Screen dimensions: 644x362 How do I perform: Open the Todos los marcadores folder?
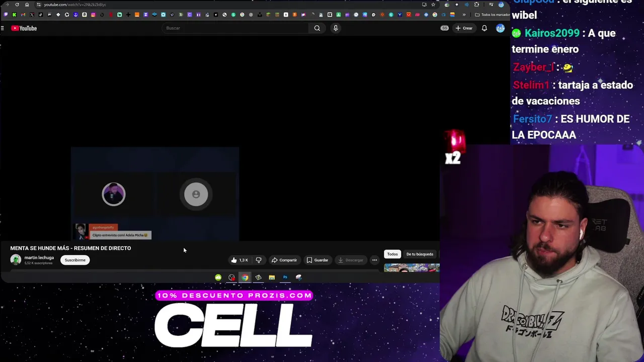pos(492,15)
